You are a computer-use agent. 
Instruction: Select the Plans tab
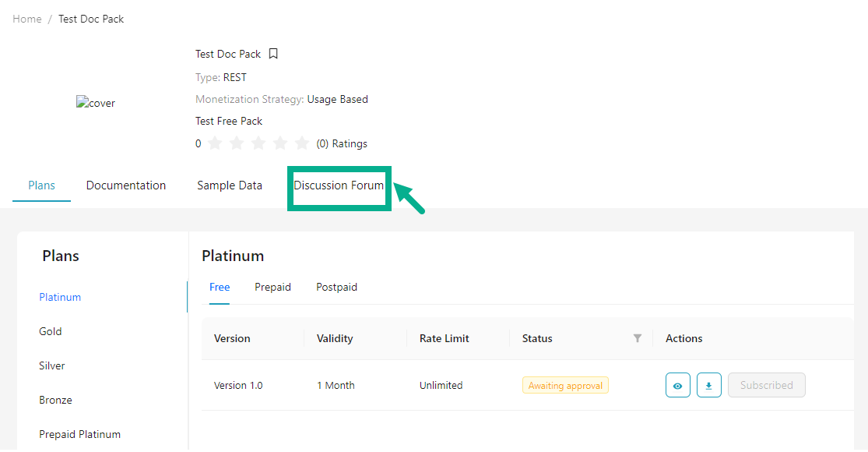(42, 185)
